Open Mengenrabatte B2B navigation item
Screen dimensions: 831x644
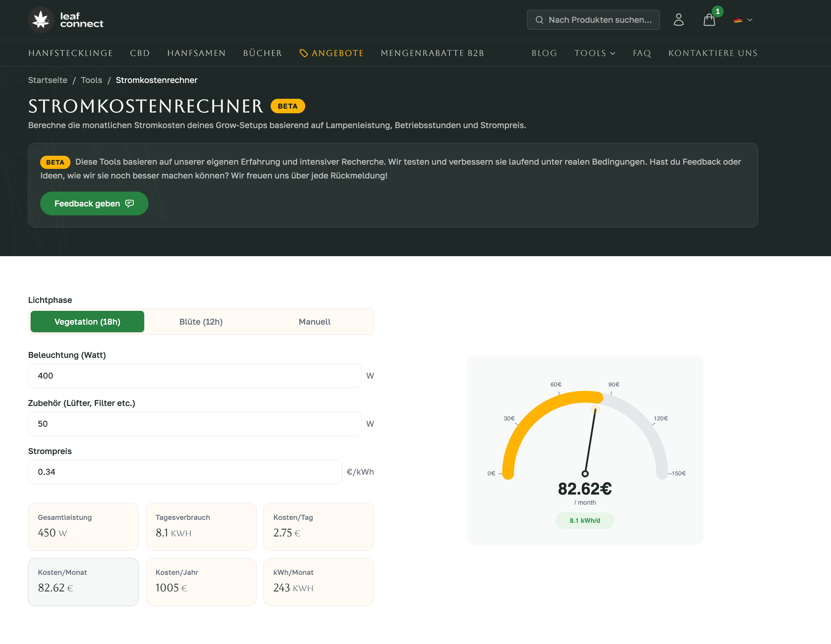click(432, 53)
